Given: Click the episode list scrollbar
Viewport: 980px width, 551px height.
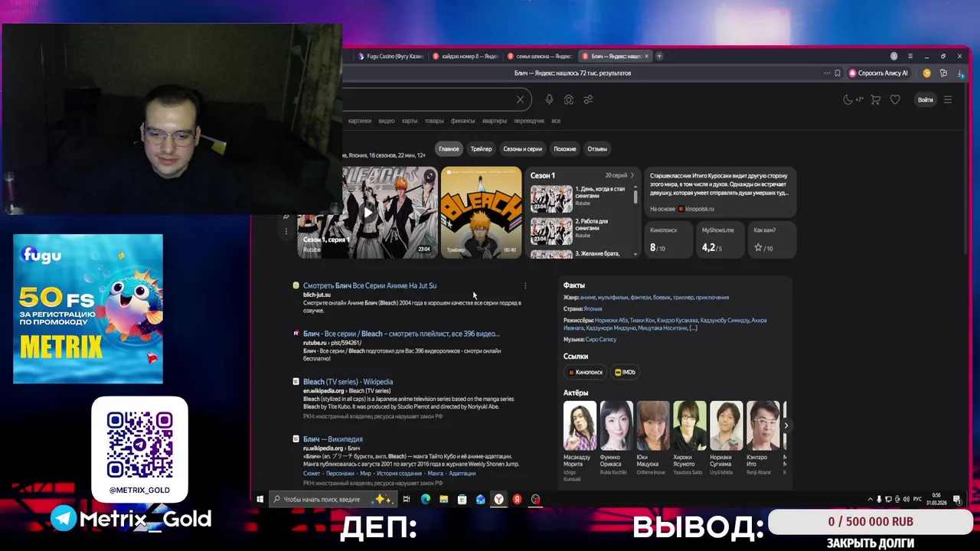Looking at the screenshot, I should (x=635, y=195).
